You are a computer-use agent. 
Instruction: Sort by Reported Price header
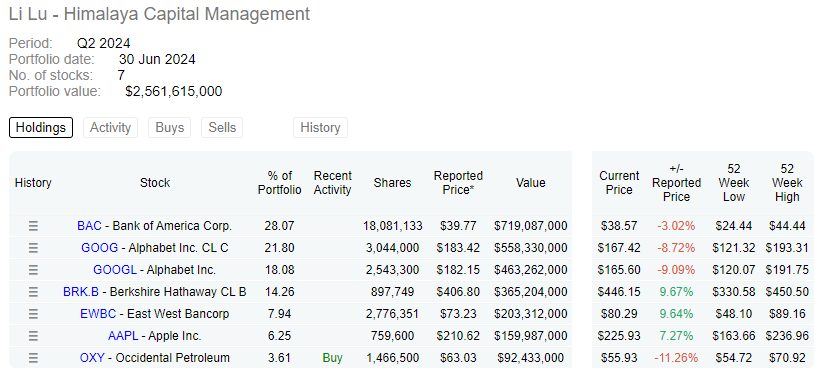458,183
